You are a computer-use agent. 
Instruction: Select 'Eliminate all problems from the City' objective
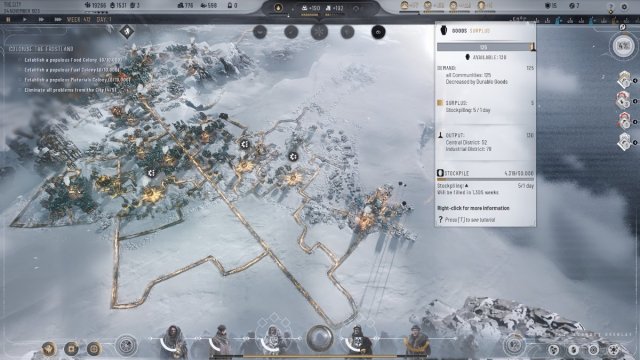pos(70,90)
